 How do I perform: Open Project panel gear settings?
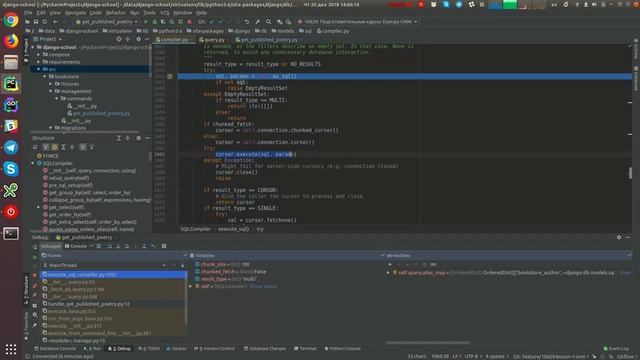pos(138,39)
